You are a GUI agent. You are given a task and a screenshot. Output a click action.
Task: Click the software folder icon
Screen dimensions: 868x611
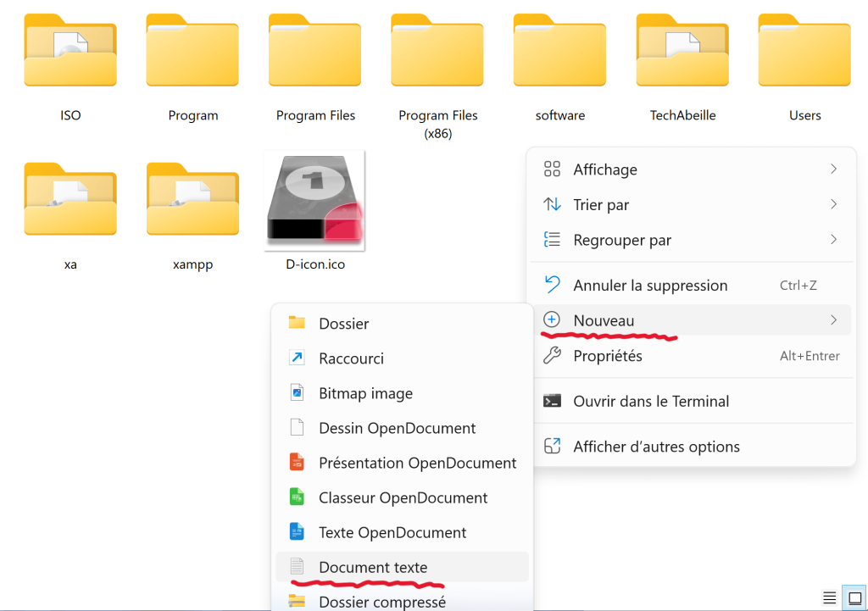pyautogui.click(x=559, y=51)
